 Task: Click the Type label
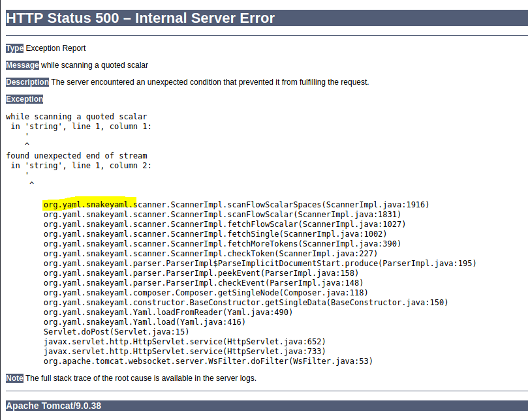[x=14, y=48]
